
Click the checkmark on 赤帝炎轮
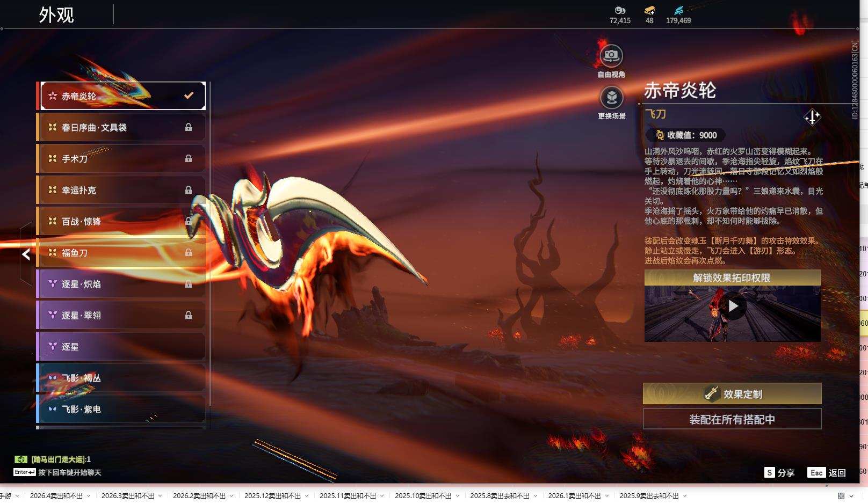(x=188, y=95)
